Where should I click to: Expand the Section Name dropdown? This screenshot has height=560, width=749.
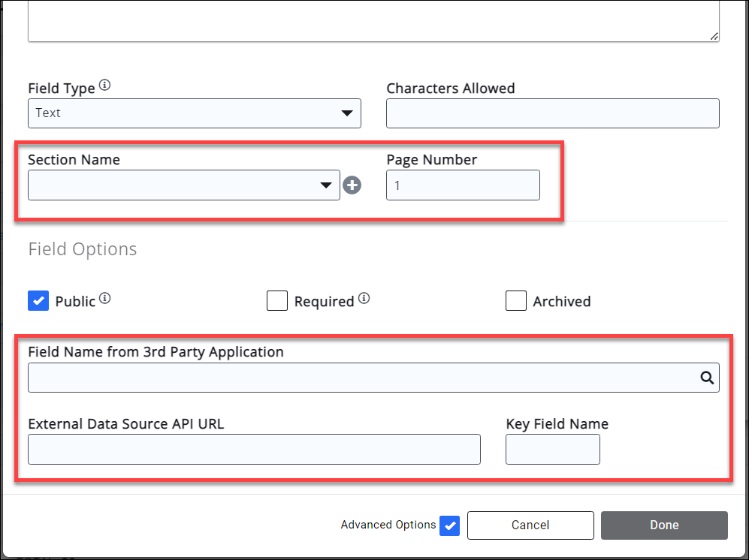tap(183, 185)
